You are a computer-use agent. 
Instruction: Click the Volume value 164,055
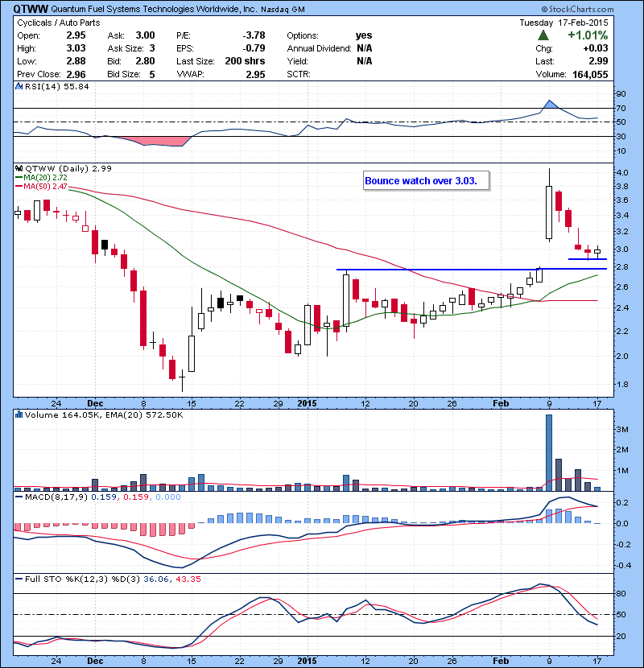590,75
